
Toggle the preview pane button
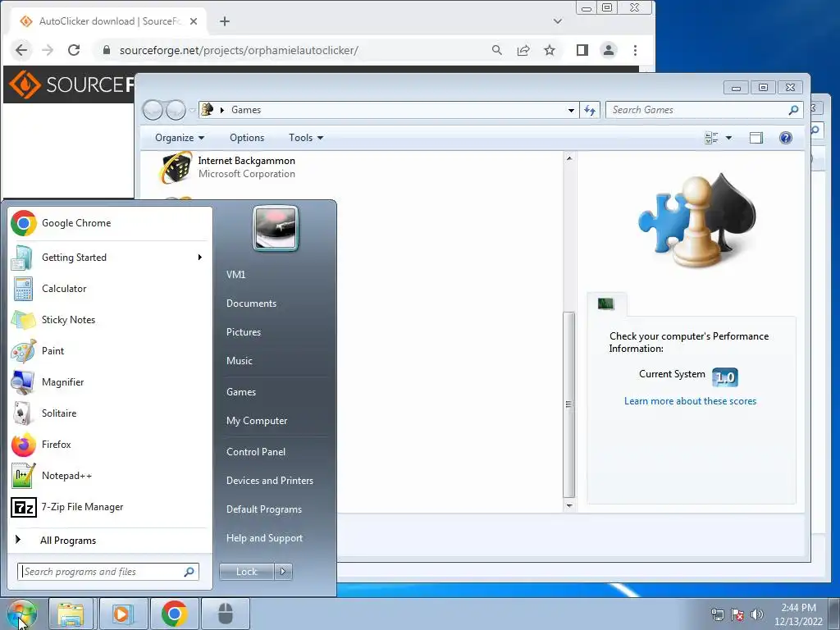756,138
